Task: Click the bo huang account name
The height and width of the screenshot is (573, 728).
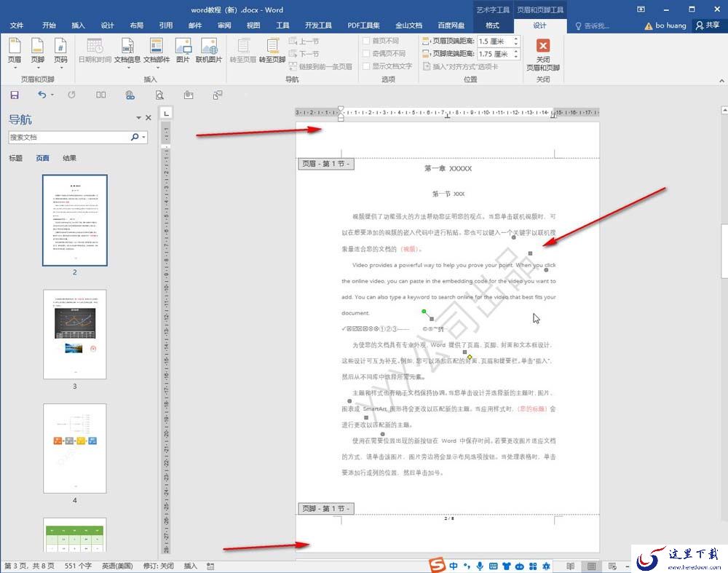Action: pos(670,25)
